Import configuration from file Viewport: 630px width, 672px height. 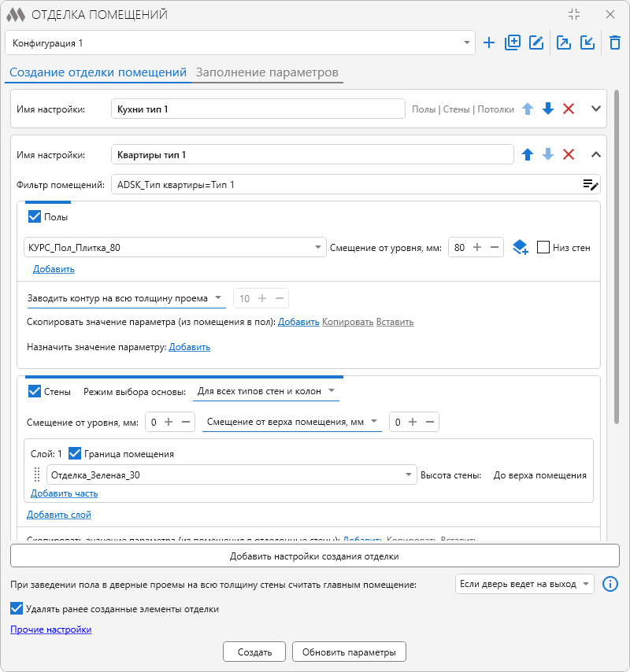tap(587, 42)
